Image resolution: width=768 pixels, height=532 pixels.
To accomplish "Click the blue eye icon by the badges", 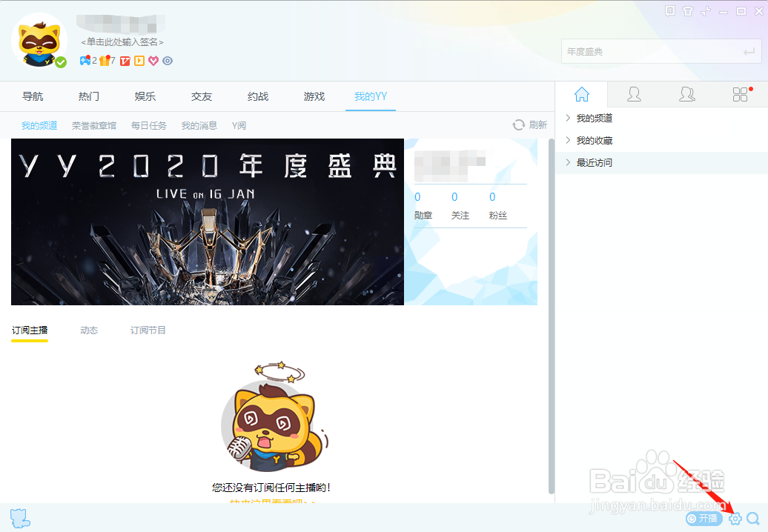I will pos(168,61).
